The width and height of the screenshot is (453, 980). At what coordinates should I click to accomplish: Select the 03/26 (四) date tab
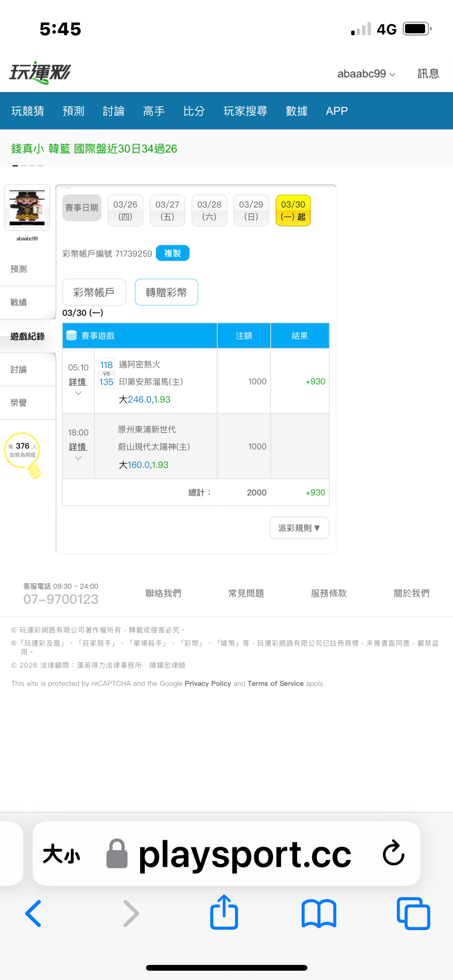[x=125, y=211]
